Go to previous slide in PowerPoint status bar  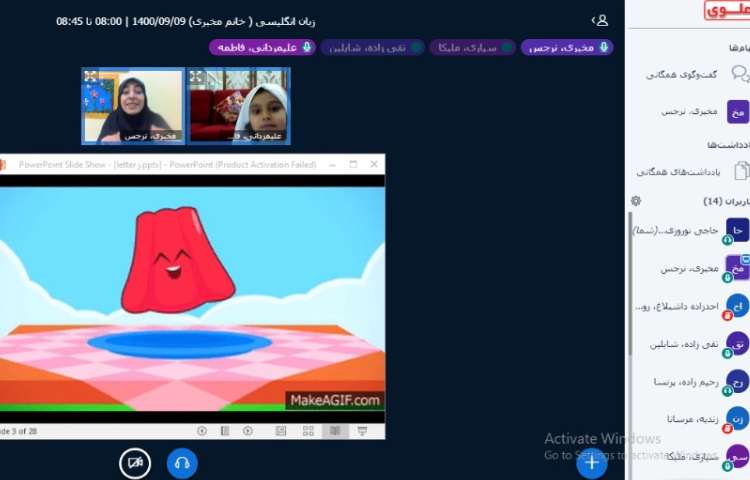pyautogui.click(x=202, y=431)
